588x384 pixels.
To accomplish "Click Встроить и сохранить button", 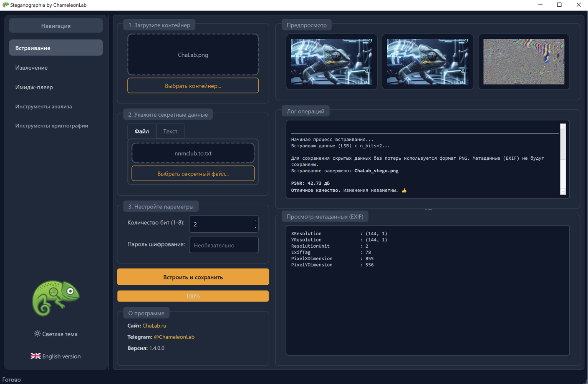I will pos(193,277).
